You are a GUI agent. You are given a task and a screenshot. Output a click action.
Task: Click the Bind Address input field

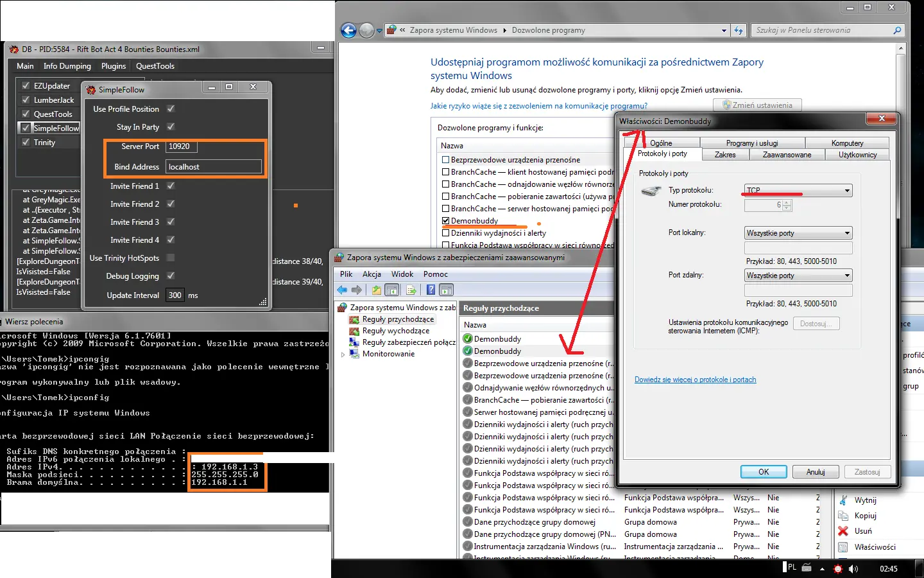(214, 167)
